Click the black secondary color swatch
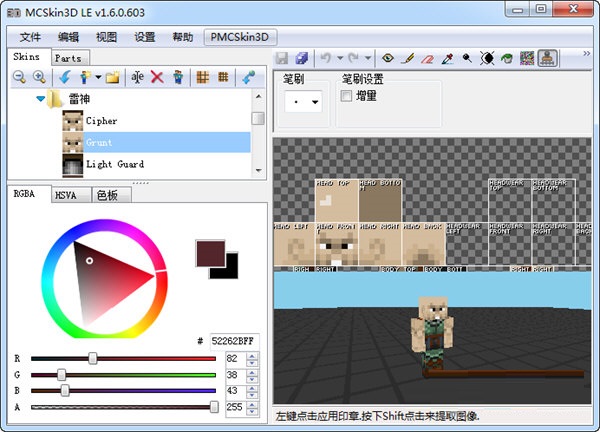Screen dimensions: 600x432 tap(228, 270)
